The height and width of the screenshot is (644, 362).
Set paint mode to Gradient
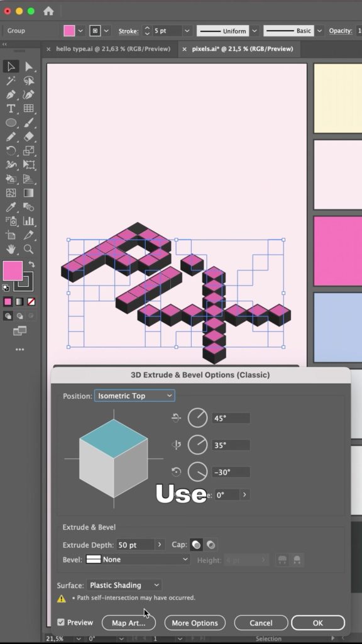(19, 302)
